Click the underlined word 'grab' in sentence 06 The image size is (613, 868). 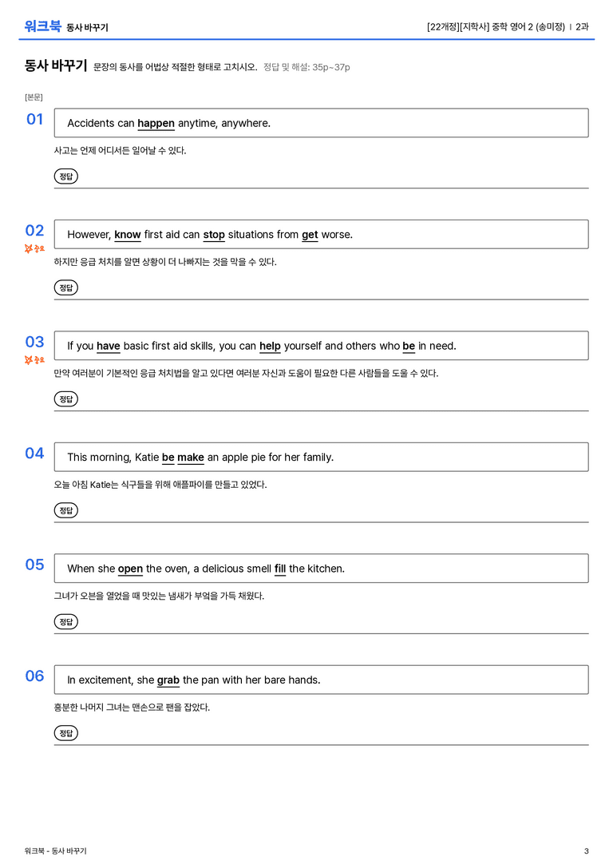[x=168, y=680]
